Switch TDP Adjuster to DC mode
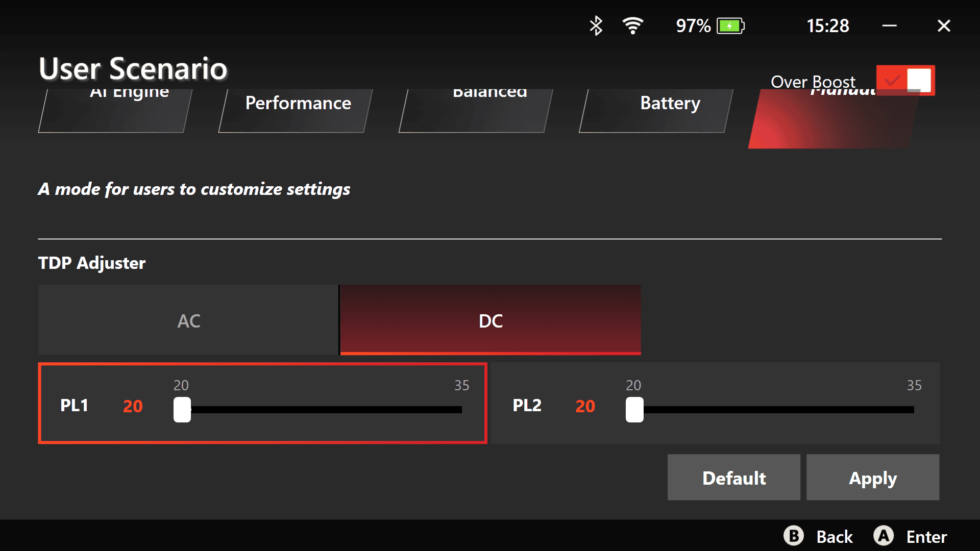 coord(490,320)
